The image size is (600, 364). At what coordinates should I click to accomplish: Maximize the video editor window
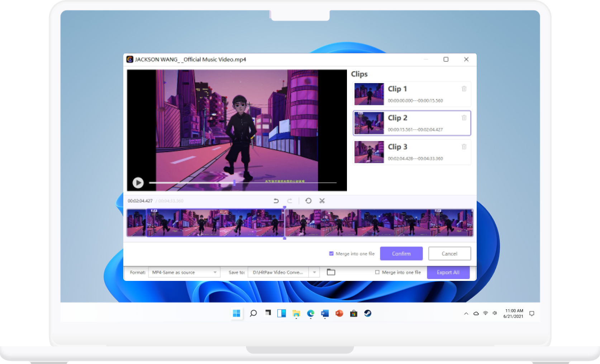pos(446,59)
